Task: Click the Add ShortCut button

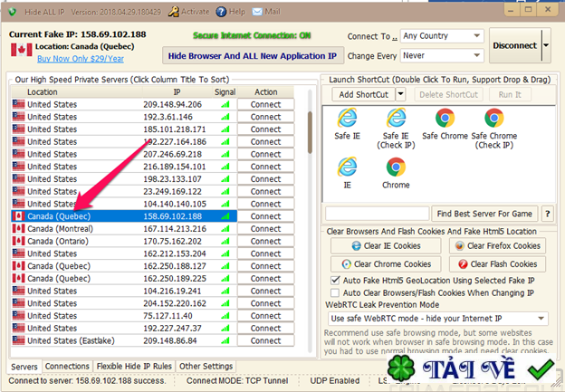Action: pos(363,94)
